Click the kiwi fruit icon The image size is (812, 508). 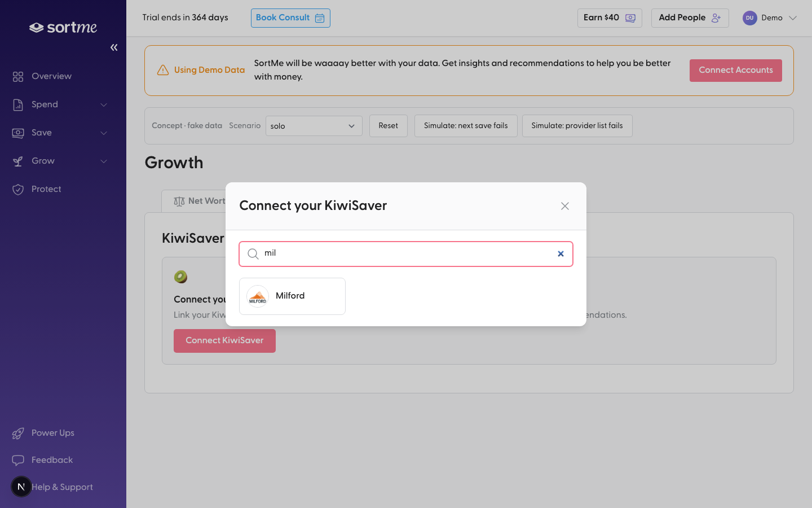(x=180, y=277)
